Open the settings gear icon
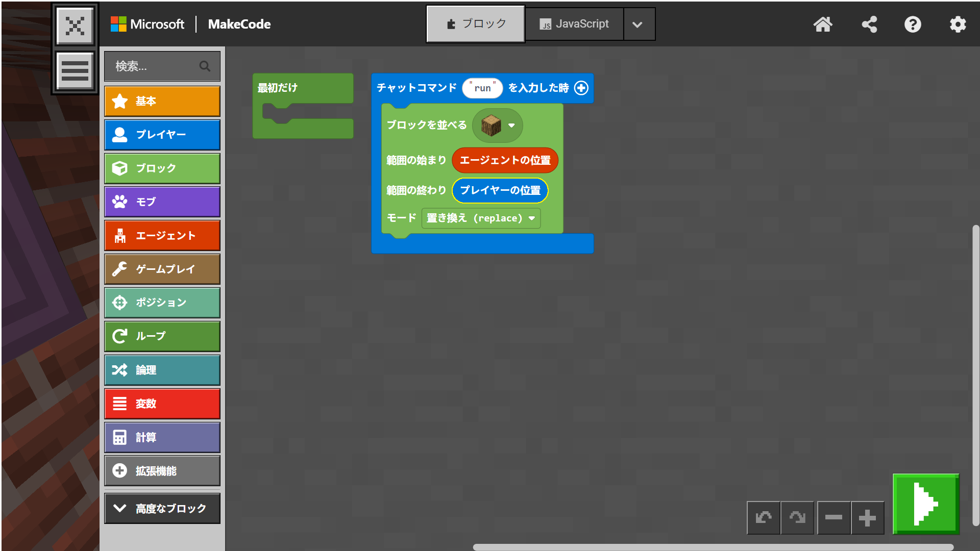 point(958,24)
